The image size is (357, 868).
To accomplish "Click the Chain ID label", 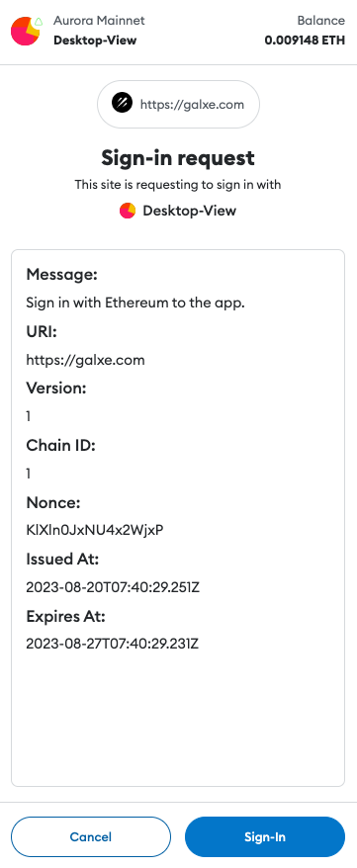I will (x=61, y=445).
